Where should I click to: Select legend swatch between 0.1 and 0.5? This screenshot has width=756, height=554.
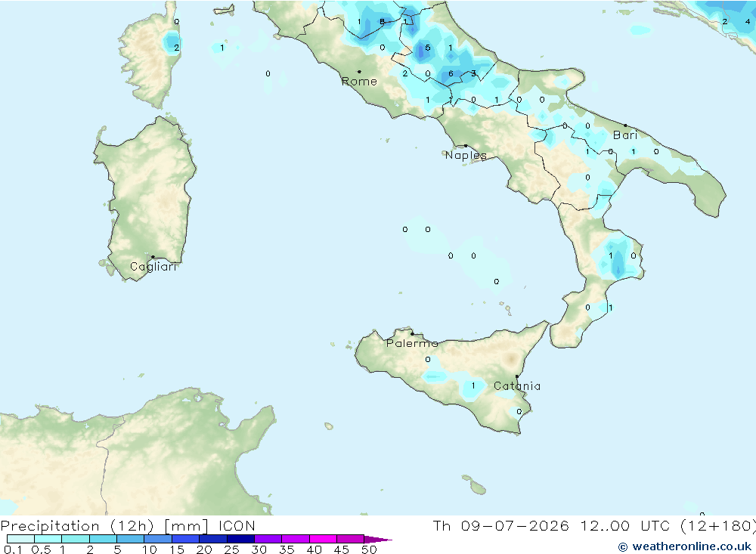click(x=20, y=539)
